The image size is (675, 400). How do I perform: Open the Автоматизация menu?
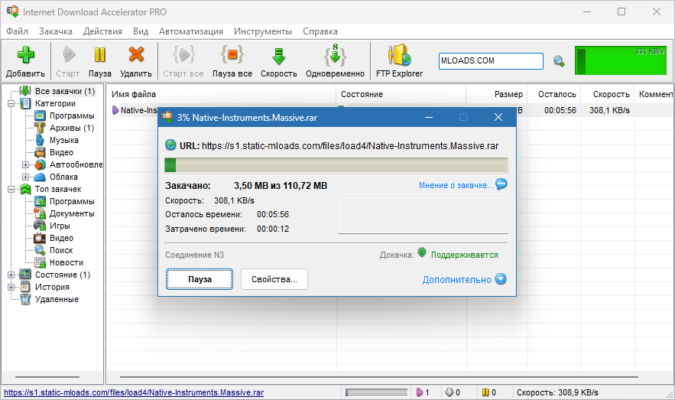click(x=191, y=31)
